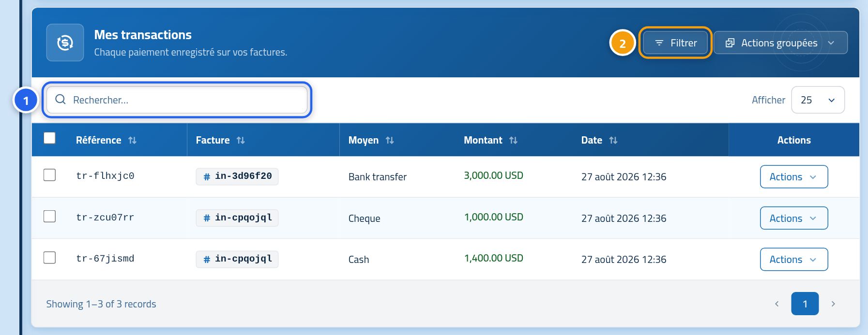Go to previous page arrow
Image resolution: width=868 pixels, height=335 pixels.
point(777,304)
